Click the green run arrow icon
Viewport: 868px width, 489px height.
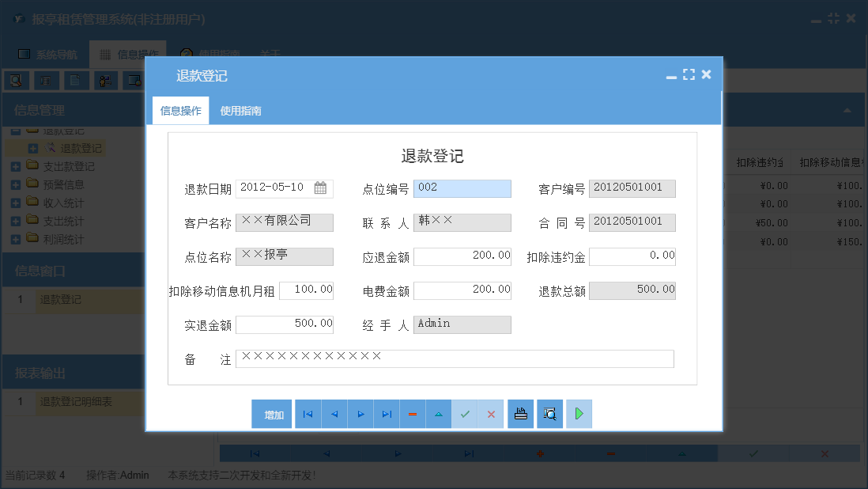click(578, 413)
